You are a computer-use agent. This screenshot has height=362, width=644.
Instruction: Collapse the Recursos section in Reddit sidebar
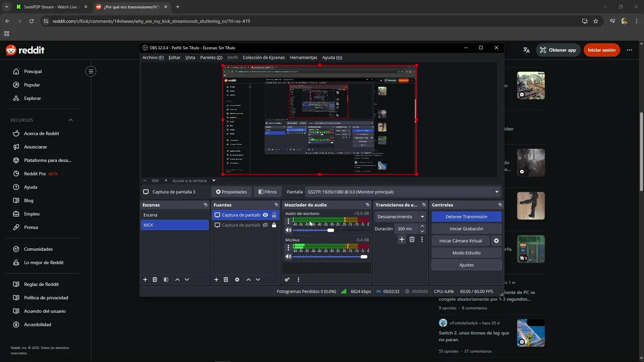pos(70,120)
